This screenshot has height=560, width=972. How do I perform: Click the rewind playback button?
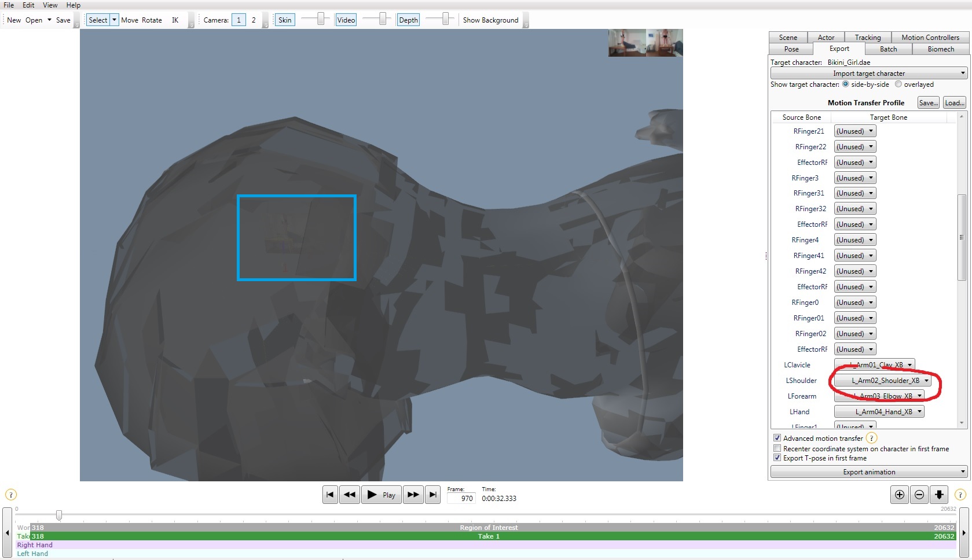[x=350, y=495]
